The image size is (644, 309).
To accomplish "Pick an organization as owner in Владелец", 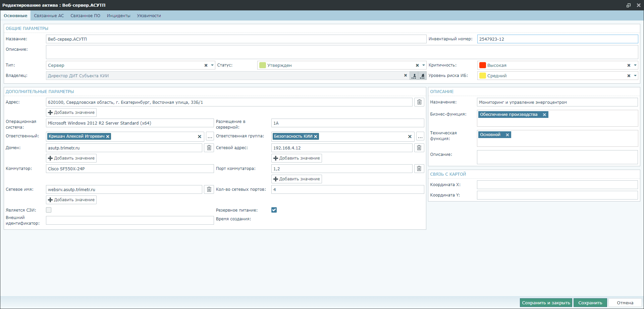I will pos(422,76).
